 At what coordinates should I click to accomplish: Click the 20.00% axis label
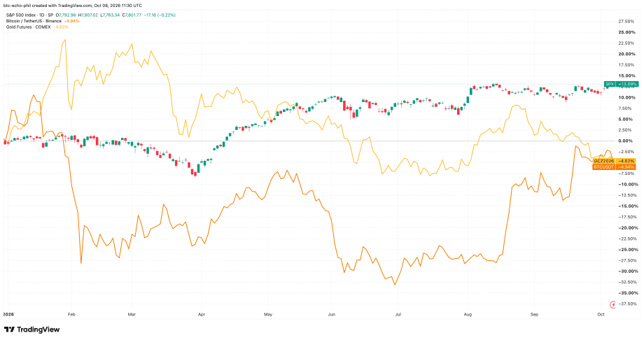pos(626,54)
